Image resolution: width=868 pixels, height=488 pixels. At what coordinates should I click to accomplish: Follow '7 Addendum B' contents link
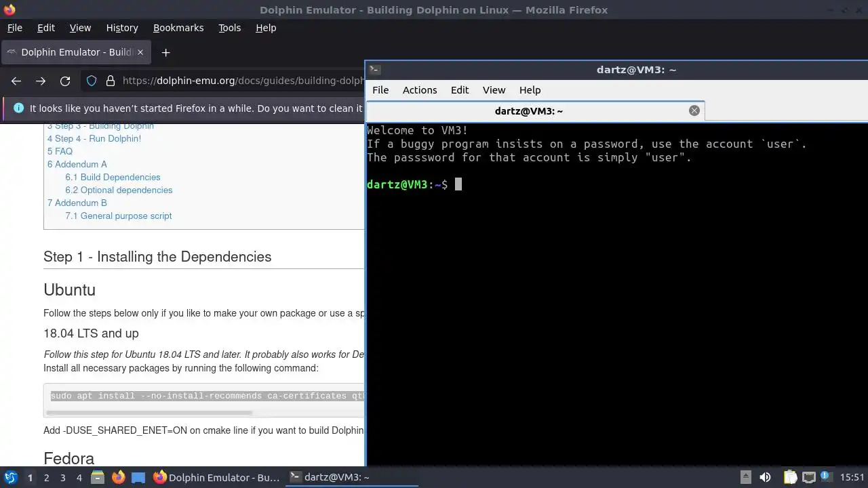click(77, 203)
